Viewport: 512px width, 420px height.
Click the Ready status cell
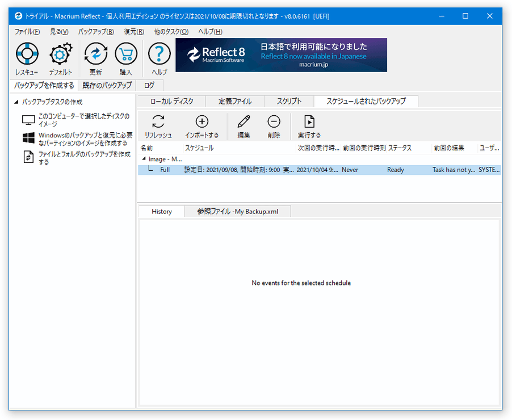[396, 170]
